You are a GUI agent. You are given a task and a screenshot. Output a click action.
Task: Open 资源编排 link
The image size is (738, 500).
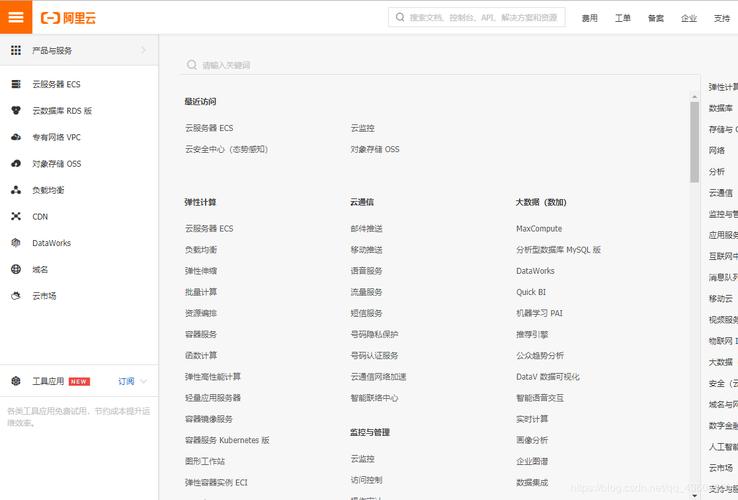(x=201, y=313)
